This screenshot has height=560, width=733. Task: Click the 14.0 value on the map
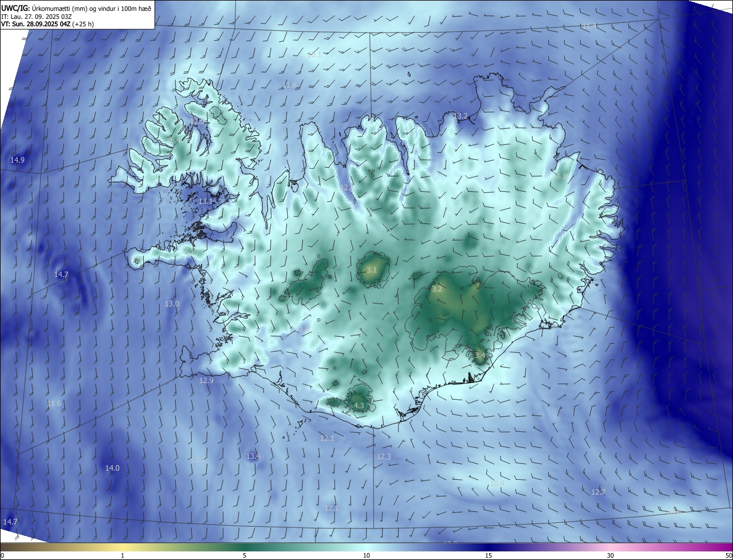pos(112,468)
